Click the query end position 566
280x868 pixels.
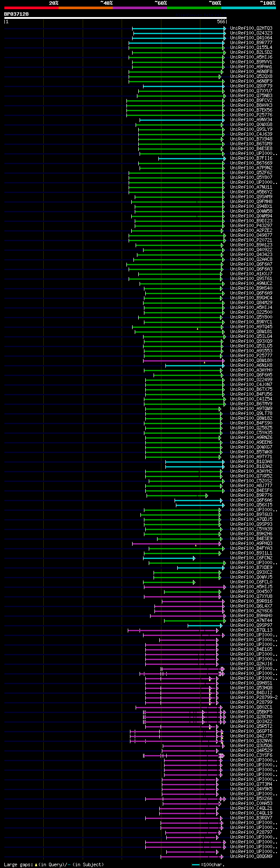coord(221,22)
